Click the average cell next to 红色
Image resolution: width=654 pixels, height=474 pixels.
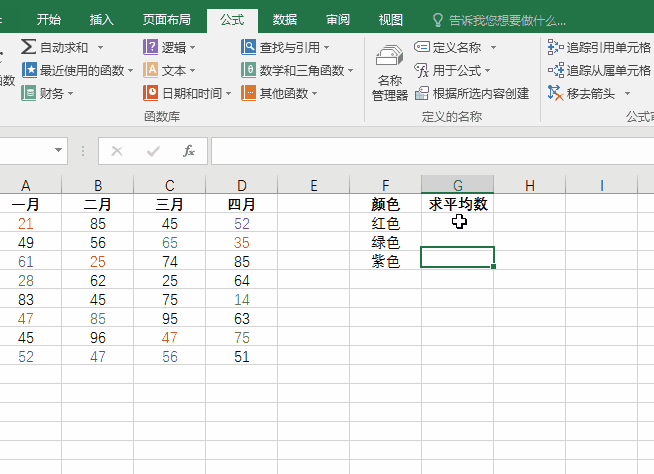pyautogui.click(x=458, y=223)
